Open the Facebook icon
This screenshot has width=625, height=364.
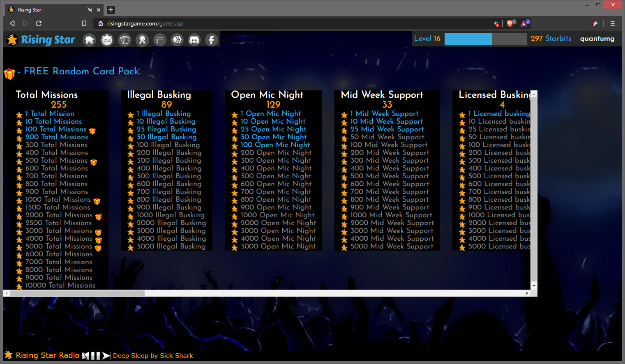point(212,40)
